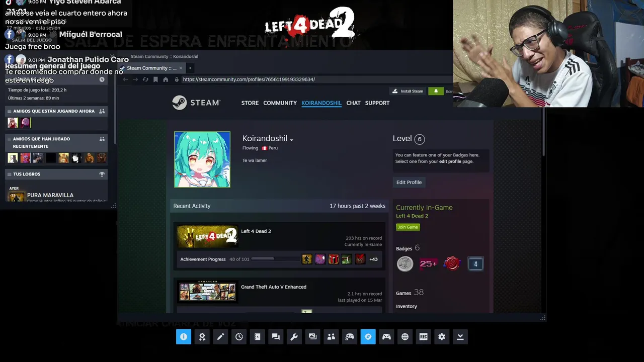The height and width of the screenshot is (362, 644).
Task: Open the Badges 6 link
Action: [408, 248]
